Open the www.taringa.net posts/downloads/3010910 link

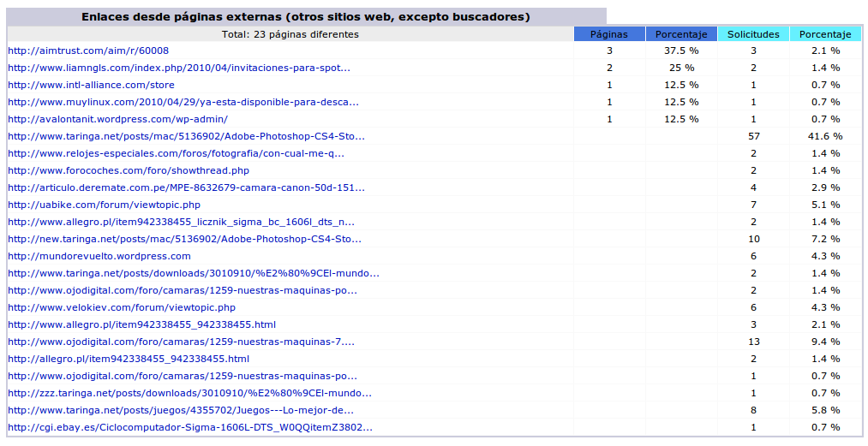tap(193, 273)
